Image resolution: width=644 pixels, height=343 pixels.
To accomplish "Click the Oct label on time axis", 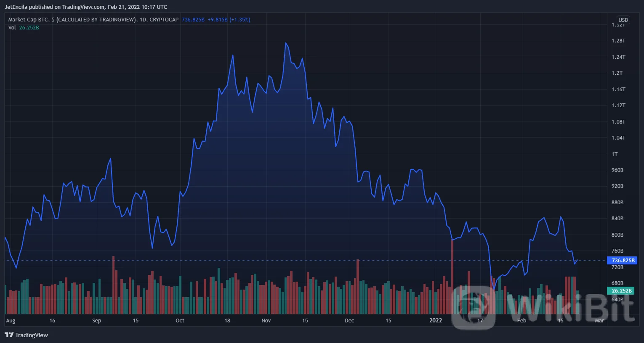I will (180, 321).
